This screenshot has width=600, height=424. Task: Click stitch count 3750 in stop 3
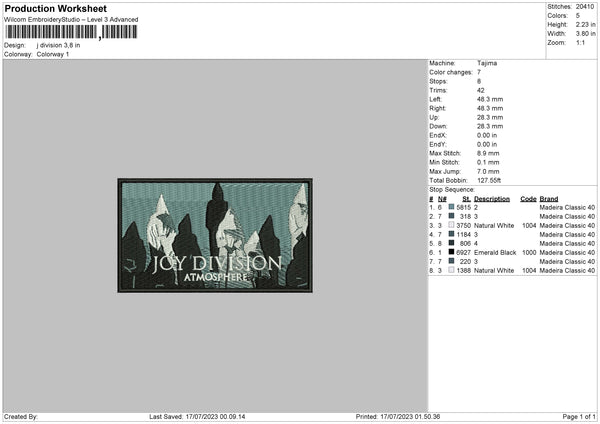tap(463, 225)
